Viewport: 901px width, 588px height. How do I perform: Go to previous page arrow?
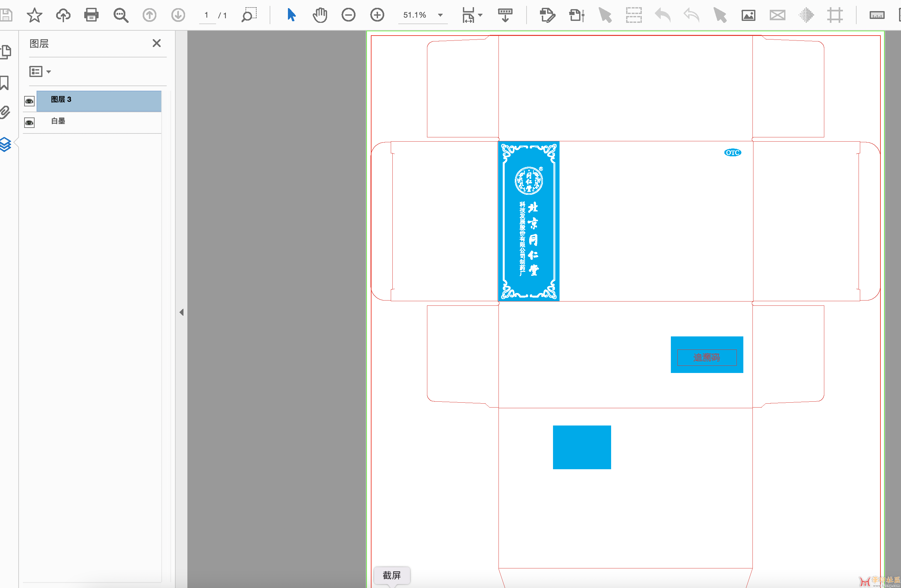pos(149,15)
